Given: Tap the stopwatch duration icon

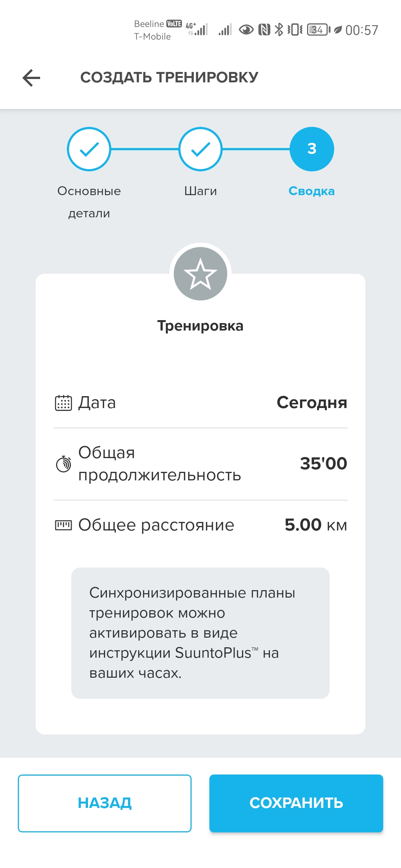Looking at the screenshot, I should pos(63,464).
